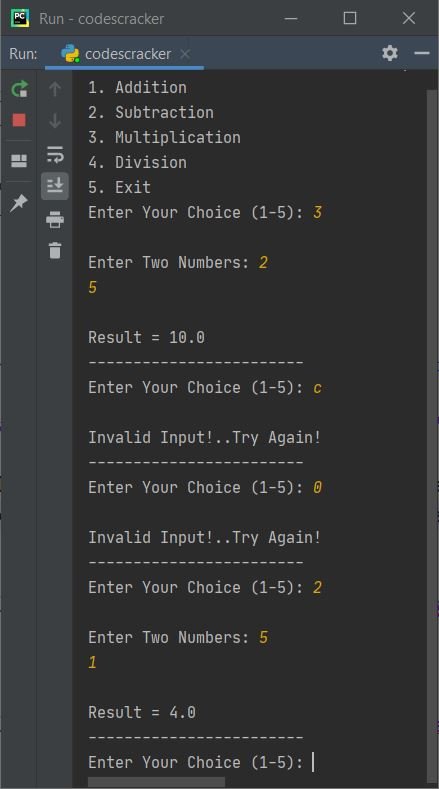Image resolution: width=439 pixels, height=789 pixels.
Task: Open Run tool window settings gear
Action: (x=390, y=53)
